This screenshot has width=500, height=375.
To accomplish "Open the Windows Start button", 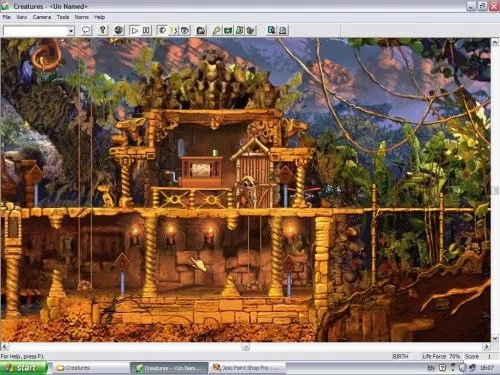I will coord(23,368).
